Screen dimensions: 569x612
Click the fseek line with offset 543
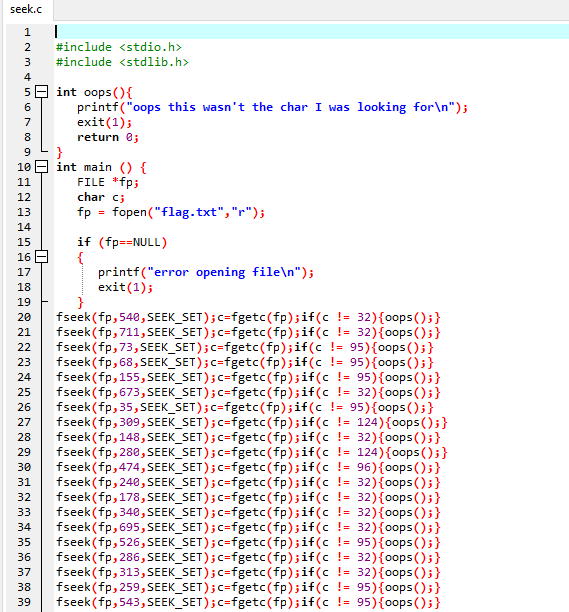coord(248,602)
